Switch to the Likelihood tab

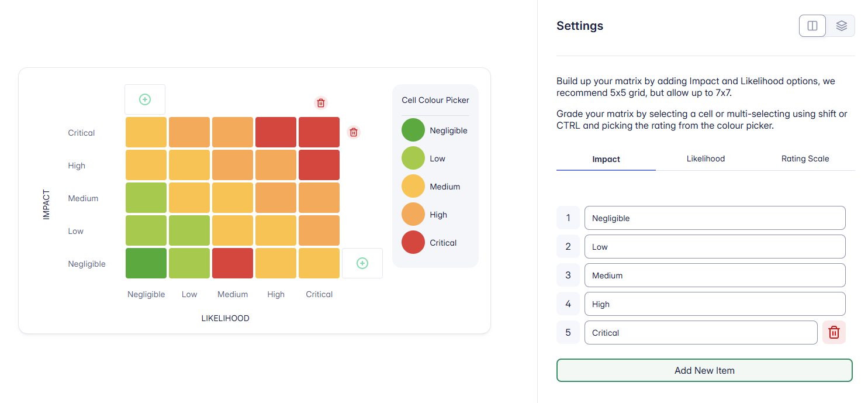[x=706, y=159]
